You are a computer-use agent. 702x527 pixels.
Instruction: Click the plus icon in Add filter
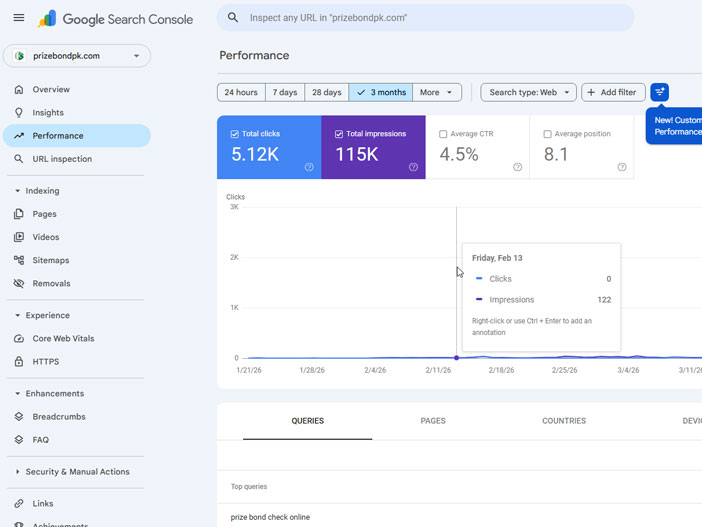(x=591, y=92)
